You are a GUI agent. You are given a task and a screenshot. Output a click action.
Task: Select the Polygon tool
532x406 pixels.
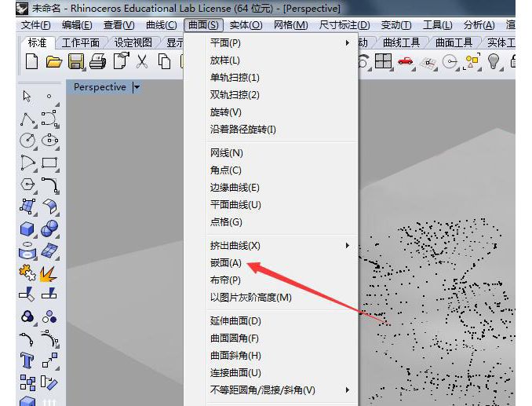(x=27, y=185)
